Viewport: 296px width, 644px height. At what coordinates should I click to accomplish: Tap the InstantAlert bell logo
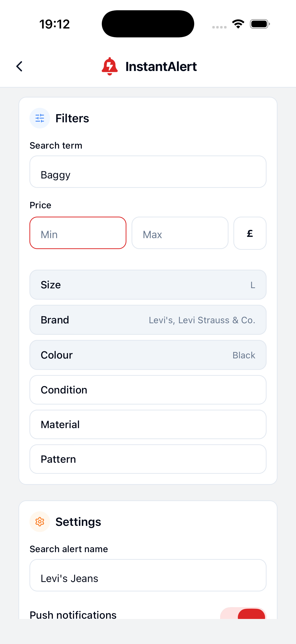pyautogui.click(x=109, y=66)
